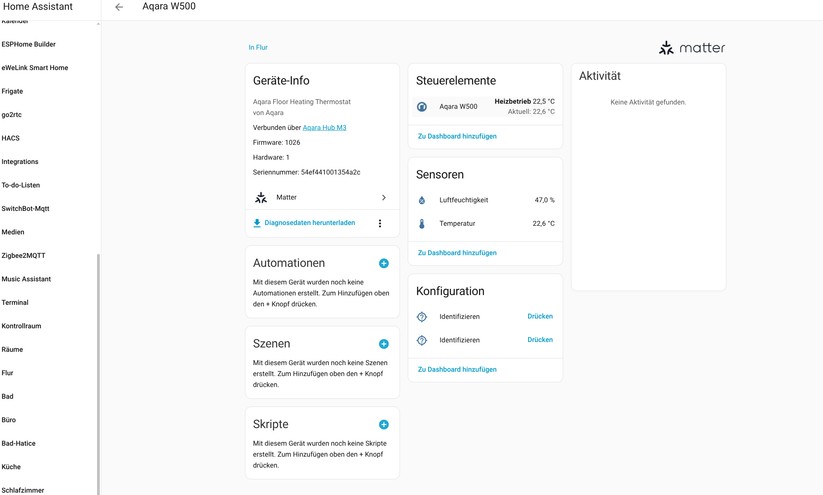This screenshot has height=495, width=823.
Task: Open Music Assistant in sidebar
Action: [26, 279]
